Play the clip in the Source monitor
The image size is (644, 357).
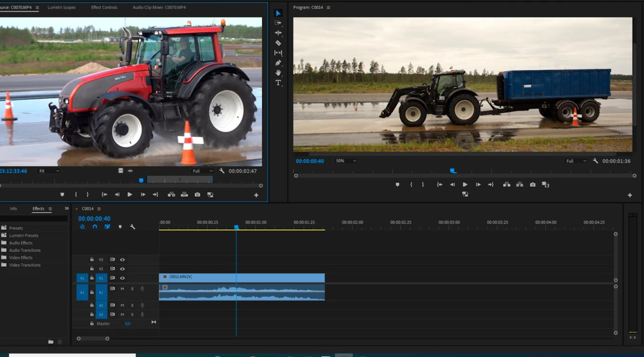click(129, 195)
